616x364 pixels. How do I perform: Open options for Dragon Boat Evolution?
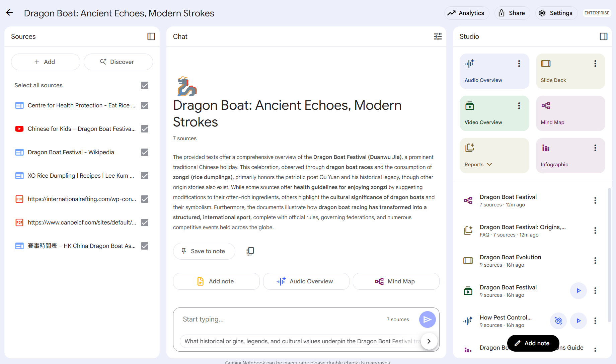click(x=595, y=261)
